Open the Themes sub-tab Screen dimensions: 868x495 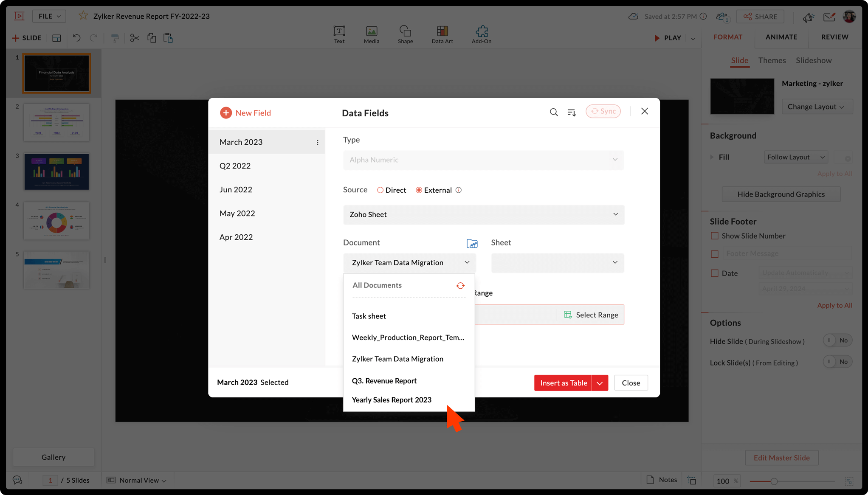click(x=772, y=60)
